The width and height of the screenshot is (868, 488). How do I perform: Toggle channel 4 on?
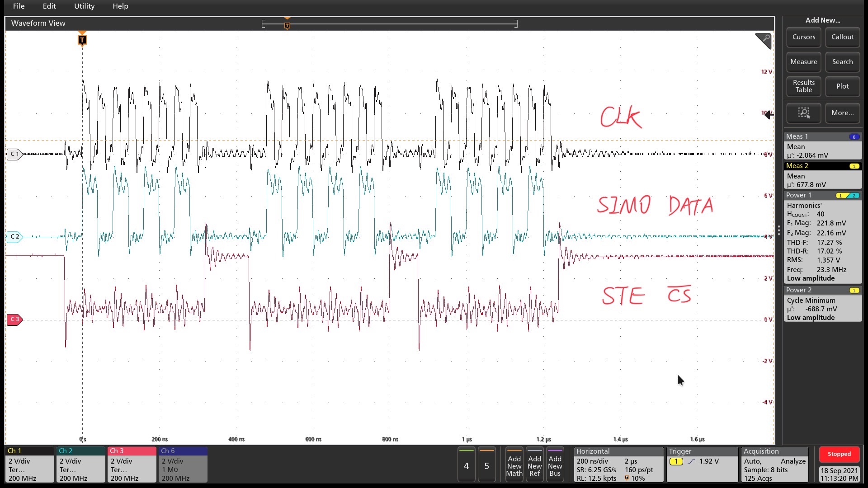coord(466,465)
